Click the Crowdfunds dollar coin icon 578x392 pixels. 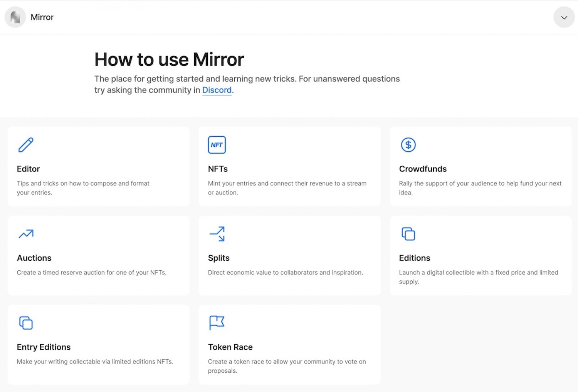pos(408,145)
